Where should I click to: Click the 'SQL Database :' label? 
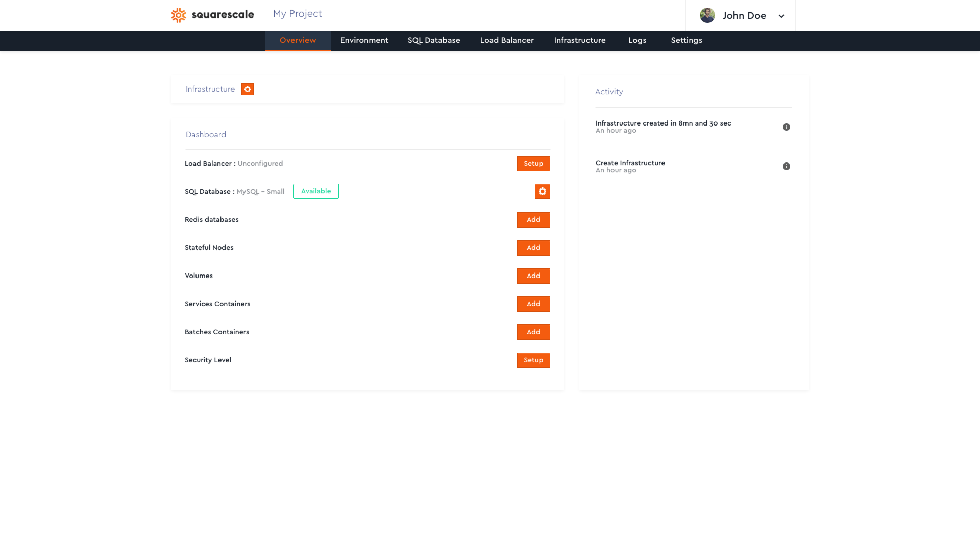210,192
